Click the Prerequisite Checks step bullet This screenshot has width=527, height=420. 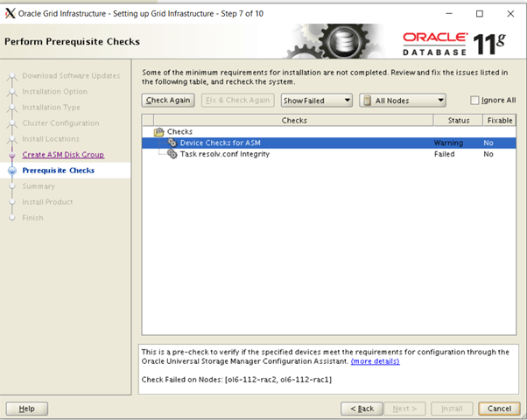tap(11, 171)
